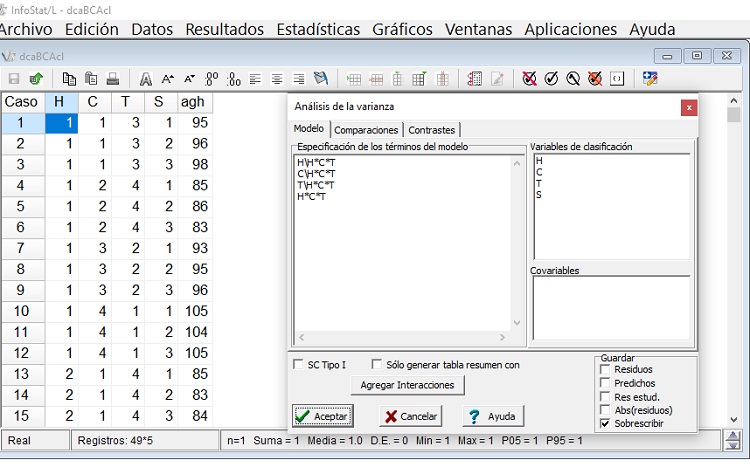The height and width of the screenshot is (467, 750).
Task: Click the align center icon
Action: click(277, 78)
